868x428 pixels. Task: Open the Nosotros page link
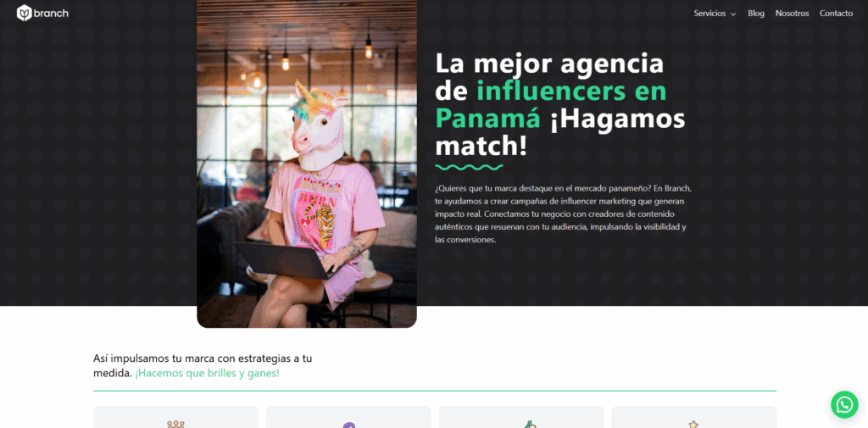coord(792,14)
